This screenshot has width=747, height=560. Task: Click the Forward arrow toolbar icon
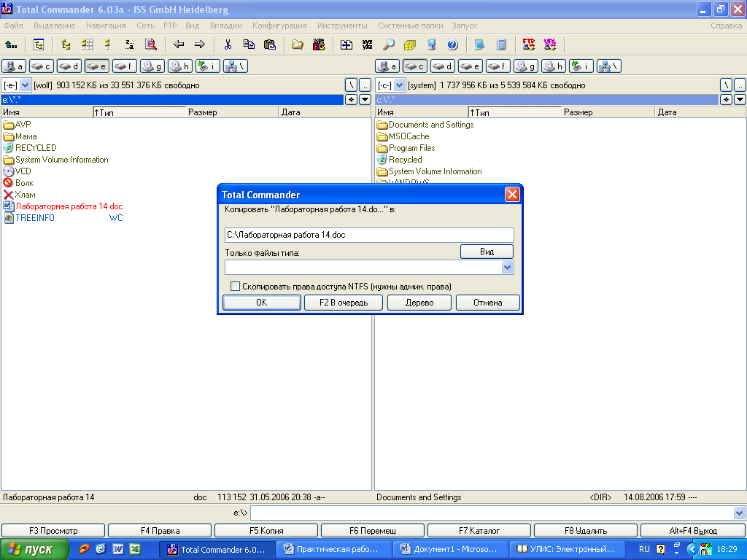[200, 44]
